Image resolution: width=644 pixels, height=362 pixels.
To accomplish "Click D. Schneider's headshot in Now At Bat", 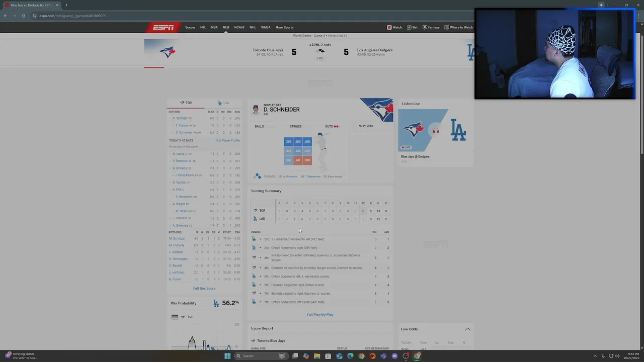I will tap(256, 110).
